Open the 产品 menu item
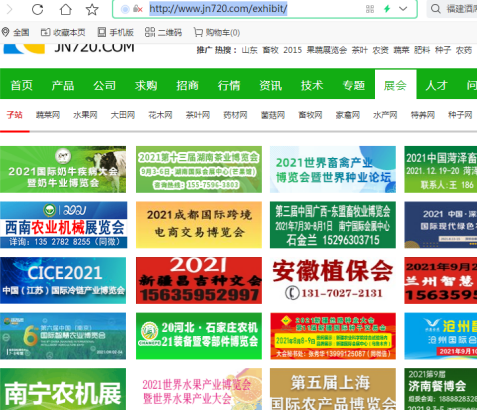 coord(63,85)
